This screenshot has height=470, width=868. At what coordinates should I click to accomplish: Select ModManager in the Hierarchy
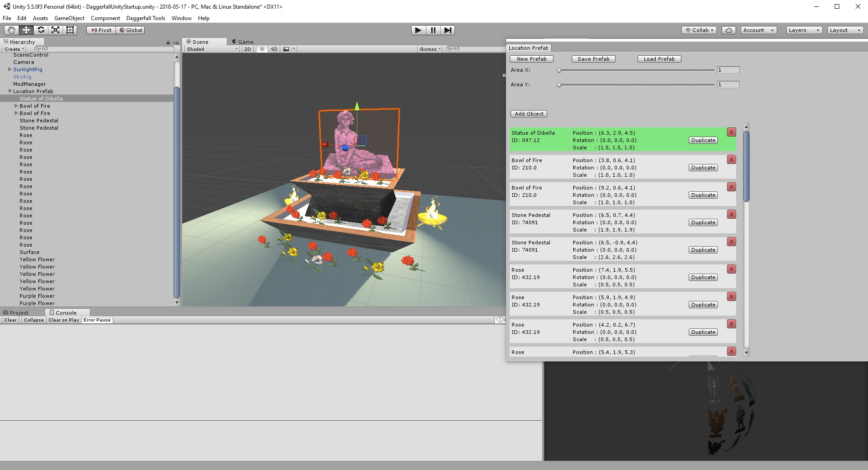pos(30,84)
